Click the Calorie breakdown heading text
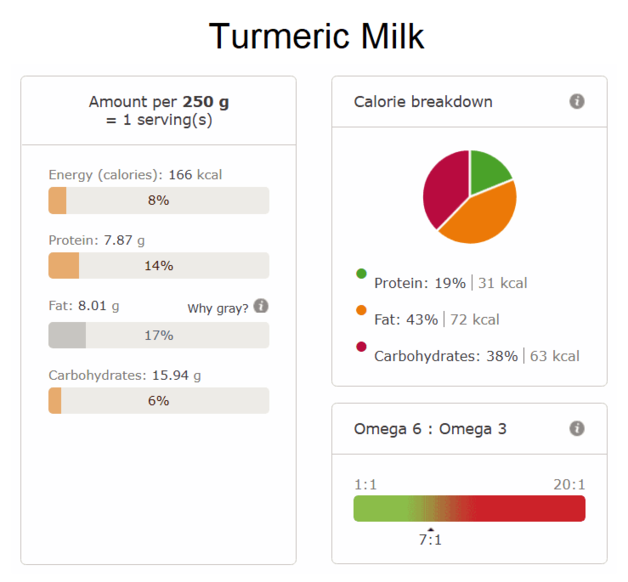 click(423, 102)
